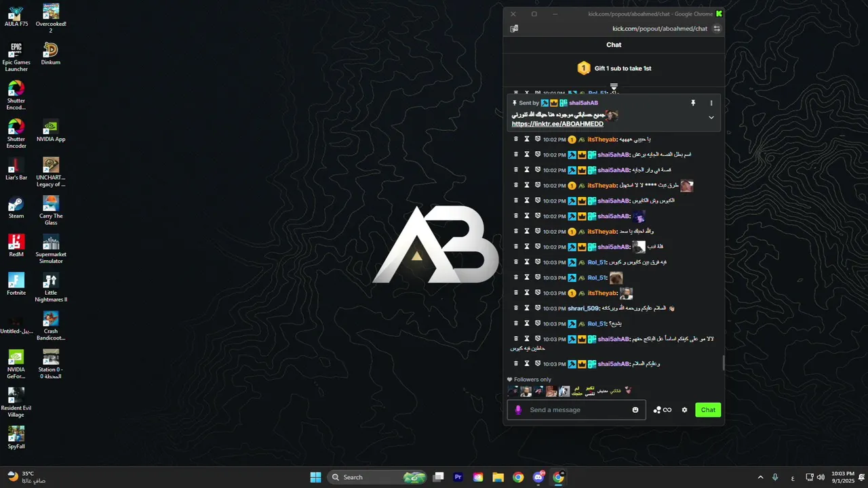Click the address bar URL kick.com/popout/aboahmed/chat
Image resolution: width=868 pixels, height=488 pixels.
[x=659, y=28]
